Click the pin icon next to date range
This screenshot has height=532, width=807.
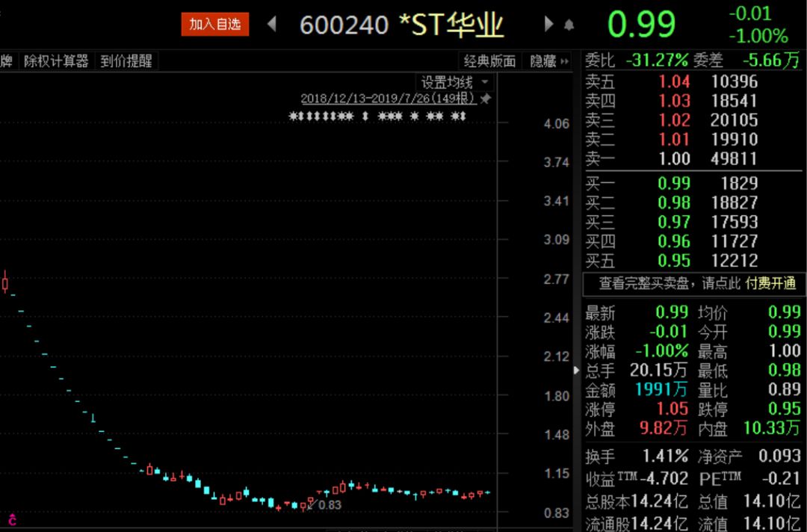point(486,99)
